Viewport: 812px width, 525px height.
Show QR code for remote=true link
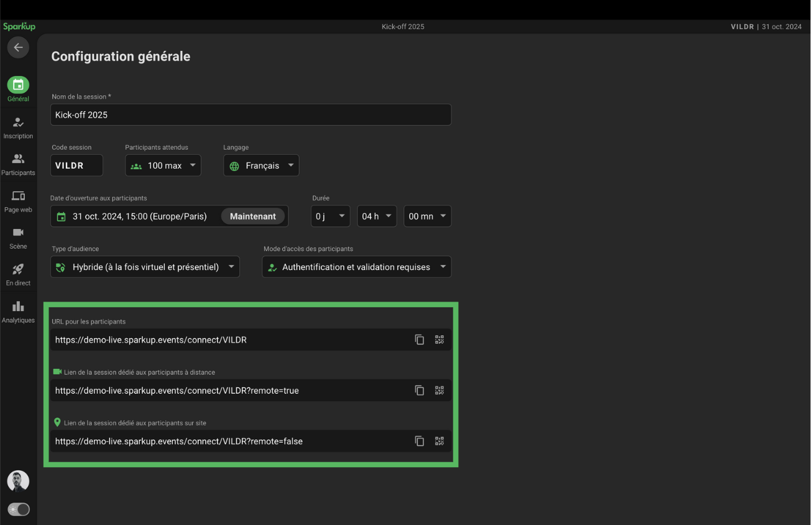point(440,391)
